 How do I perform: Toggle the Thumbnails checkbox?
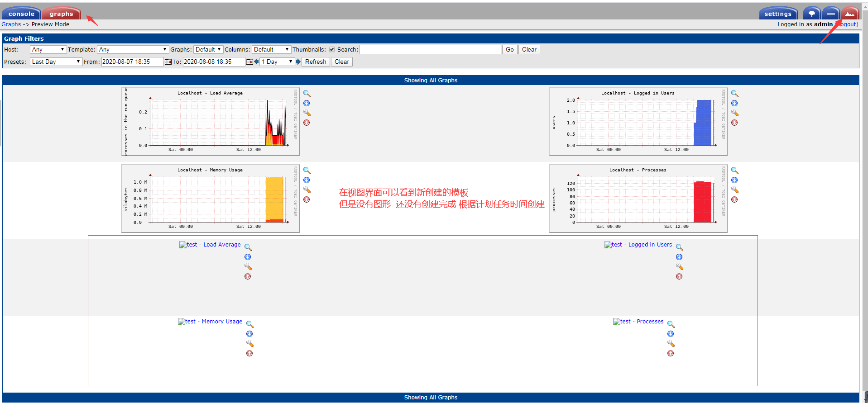[332, 50]
